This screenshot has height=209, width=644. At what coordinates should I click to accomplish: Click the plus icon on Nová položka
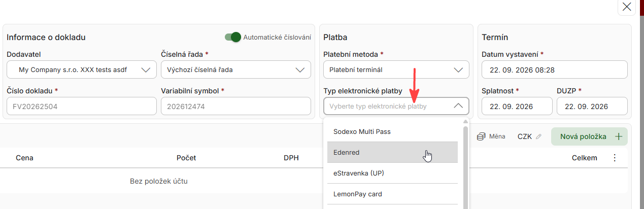point(618,136)
